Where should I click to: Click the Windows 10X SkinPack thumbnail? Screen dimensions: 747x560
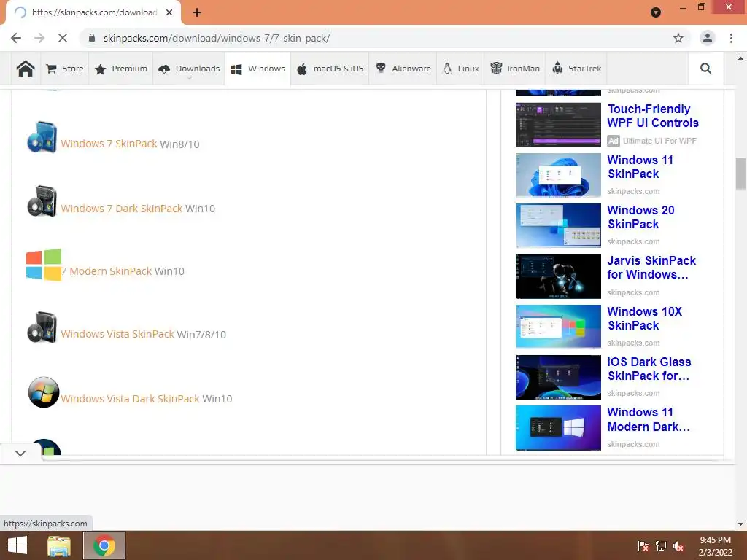(558, 327)
